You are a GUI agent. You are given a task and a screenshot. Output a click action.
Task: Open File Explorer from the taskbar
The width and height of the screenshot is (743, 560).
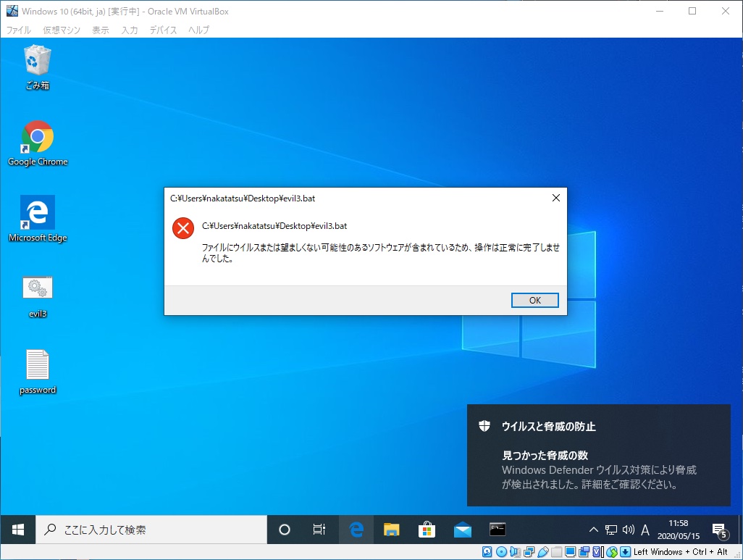coord(391,530)
